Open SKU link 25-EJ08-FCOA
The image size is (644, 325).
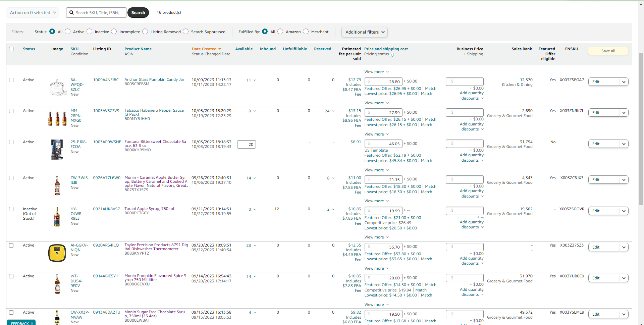pos(79,144)
